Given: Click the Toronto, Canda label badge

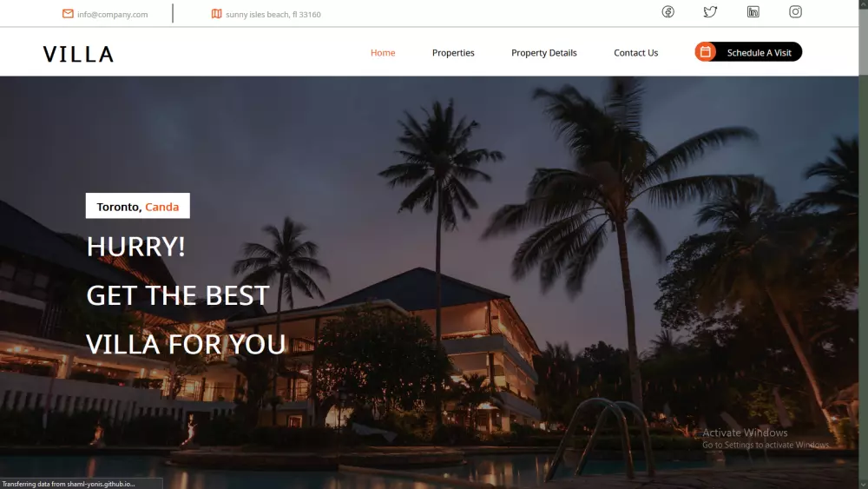Looking at the screenshot, I should 138,206.
